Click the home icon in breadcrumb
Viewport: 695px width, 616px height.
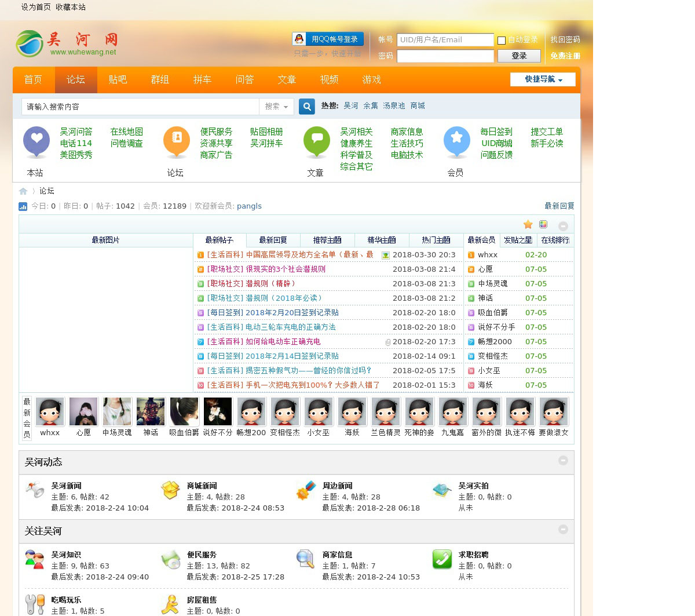23,191
